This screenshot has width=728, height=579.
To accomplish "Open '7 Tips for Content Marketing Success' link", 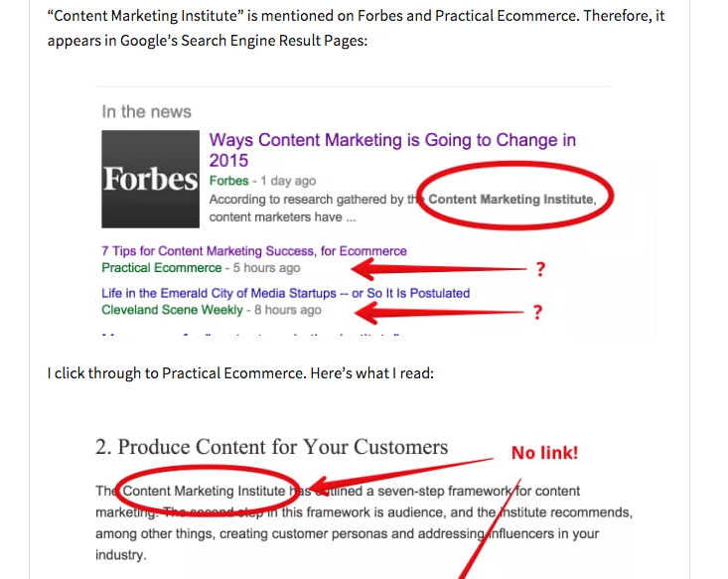I will coord(254,250).
